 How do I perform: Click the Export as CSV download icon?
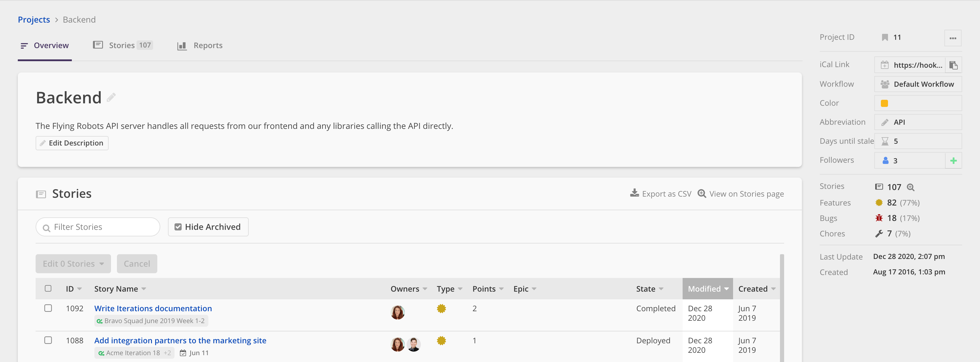coord(634,193)
